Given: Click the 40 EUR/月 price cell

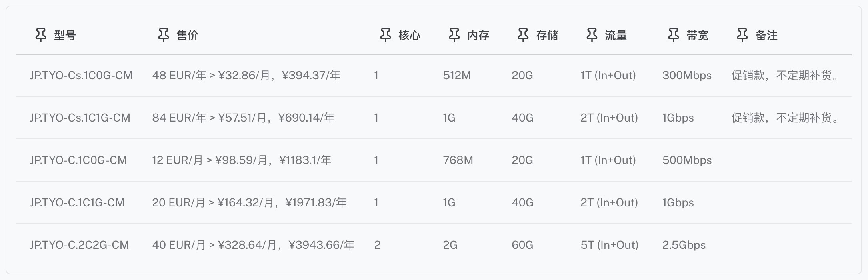Looking at the screenshot, I should (253, 245).
